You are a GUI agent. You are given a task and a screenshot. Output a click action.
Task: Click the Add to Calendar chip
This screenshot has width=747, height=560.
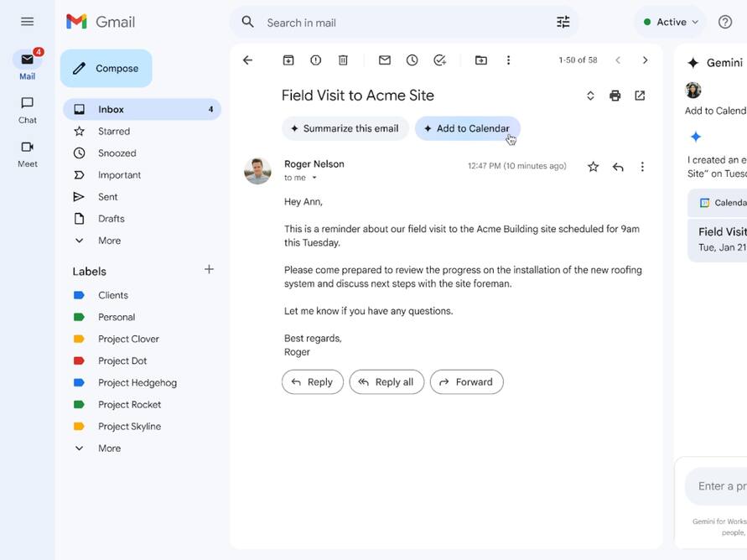pos(467,128)
